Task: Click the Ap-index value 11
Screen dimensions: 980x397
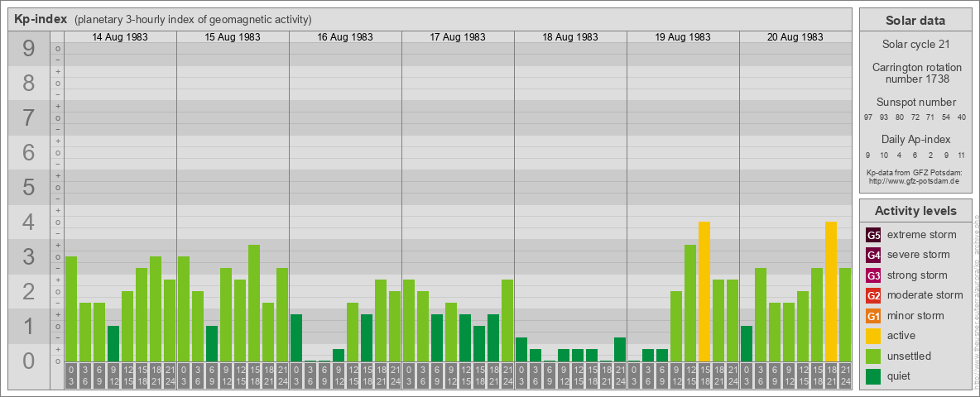Action: coord(961,155)
